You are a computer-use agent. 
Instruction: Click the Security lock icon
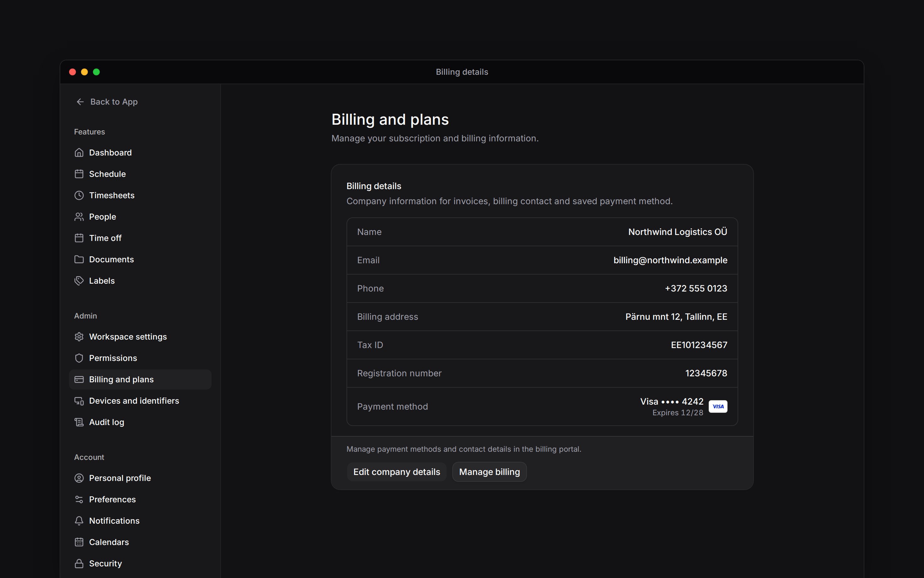(x=79, y=564)
